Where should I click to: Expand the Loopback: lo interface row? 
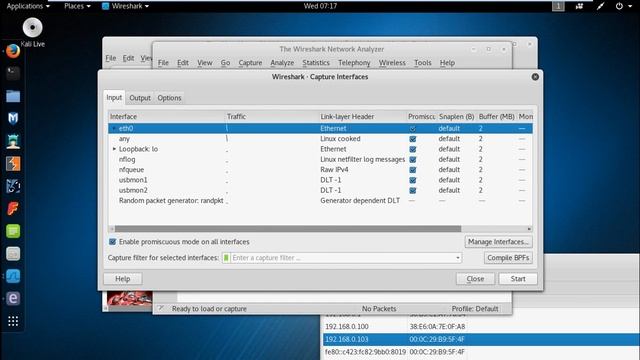(x=114, y=149)
